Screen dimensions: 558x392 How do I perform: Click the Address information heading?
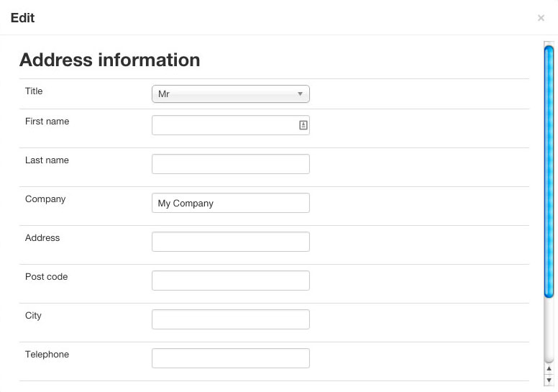(x=109, y=60)
